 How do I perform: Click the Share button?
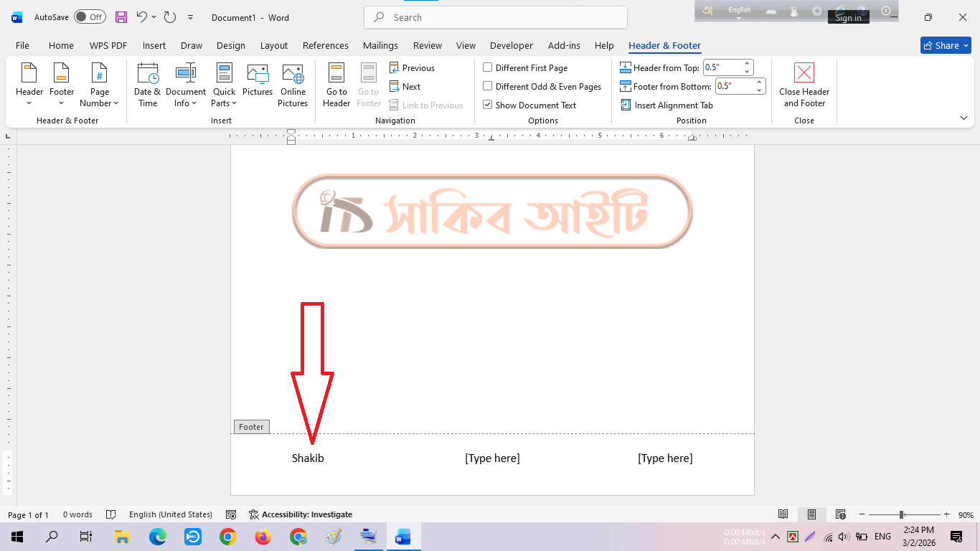coord(945,45)
